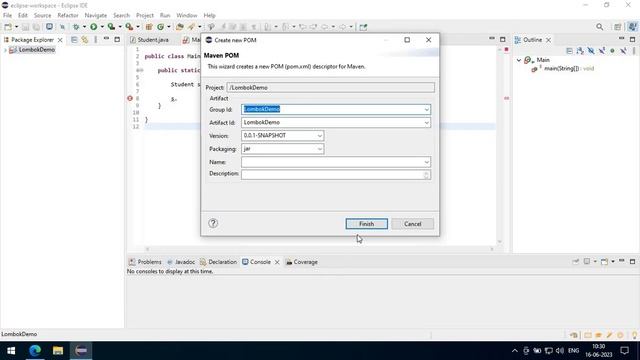Click the New file toolbar icon
Screen dimensions: 640x360
(8, 27)
